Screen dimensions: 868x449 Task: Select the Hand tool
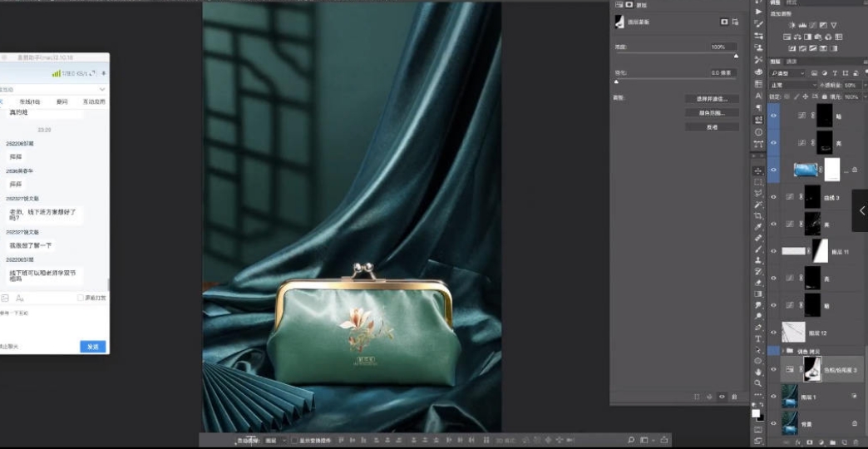(x=758, y=373)
